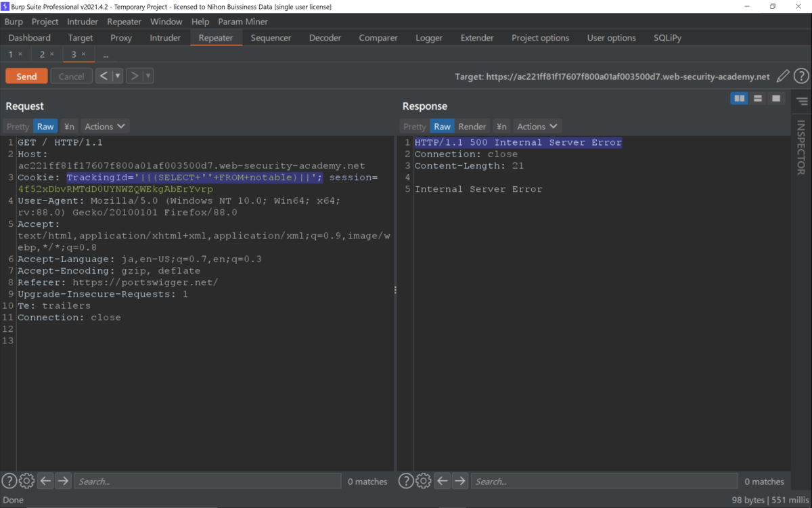Jump to previous match in response
Viewport: 812px width, 508px height.
click(x=442, y=481)
